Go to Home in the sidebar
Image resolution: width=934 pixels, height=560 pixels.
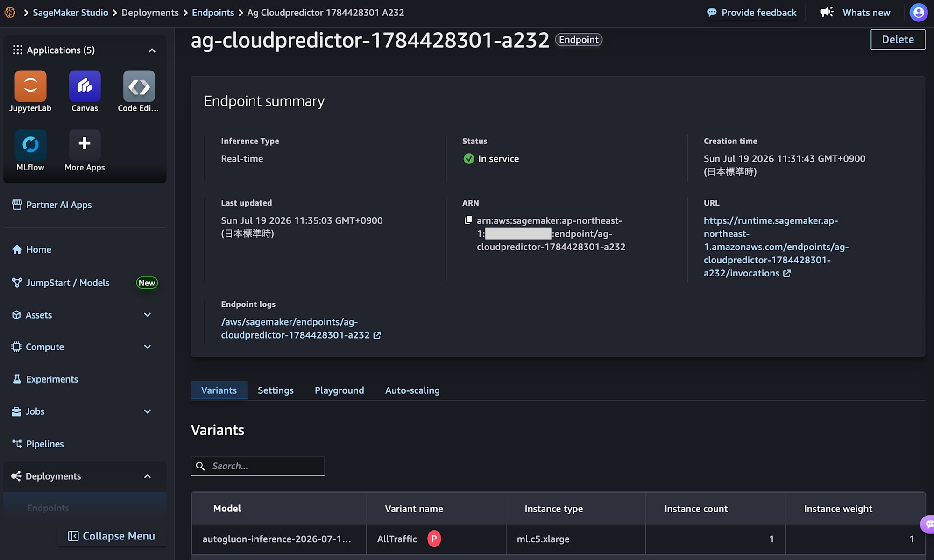tap(39, 249)
